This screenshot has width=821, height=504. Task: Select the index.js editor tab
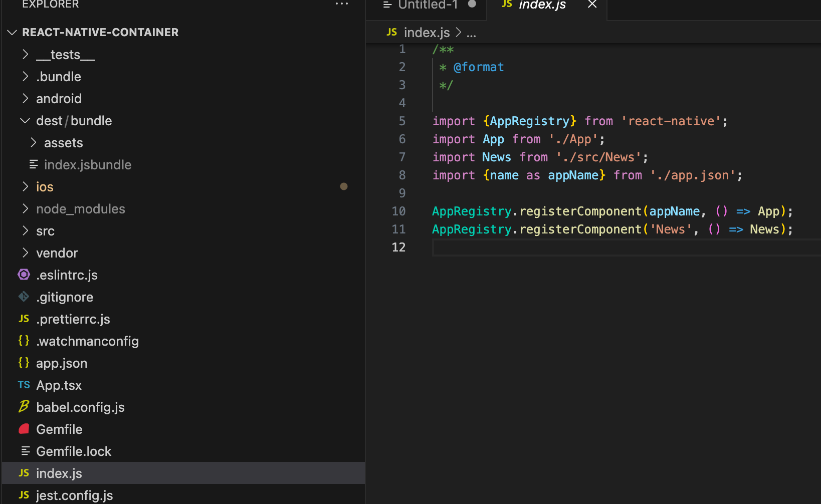click(x=542, y=5)
